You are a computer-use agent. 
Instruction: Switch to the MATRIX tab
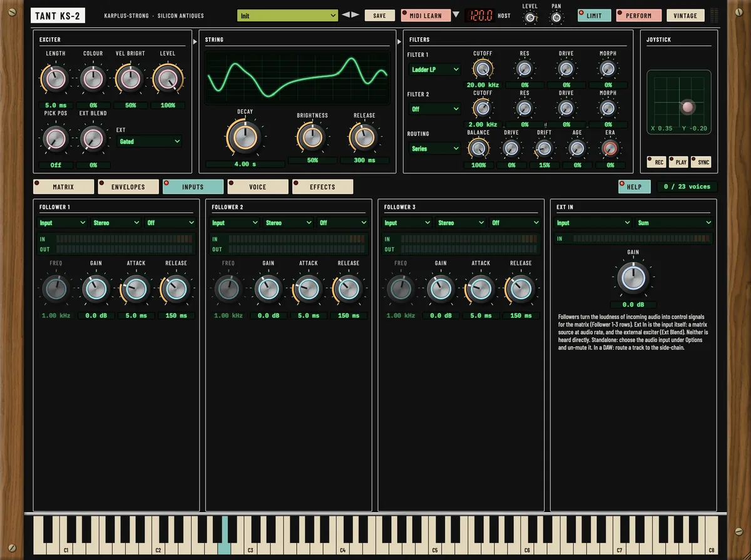(x=63, y=186)
